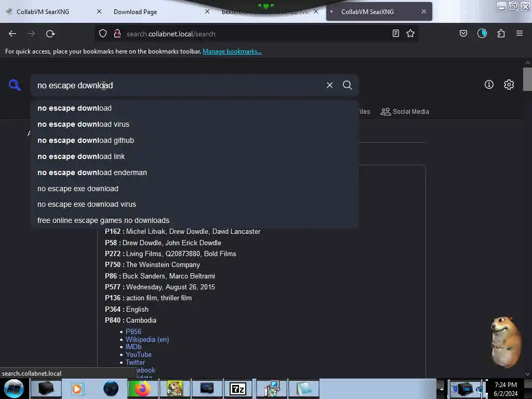532x399 pixels.
Task: Open the blue circular profile icon
Action: pyautogui.click(x=482, y=33)
